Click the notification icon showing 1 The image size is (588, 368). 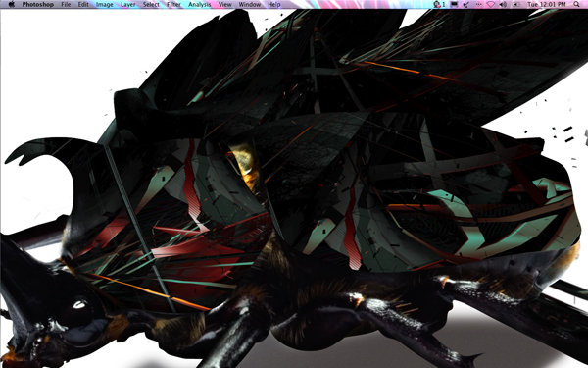click(x=439, y=4)
